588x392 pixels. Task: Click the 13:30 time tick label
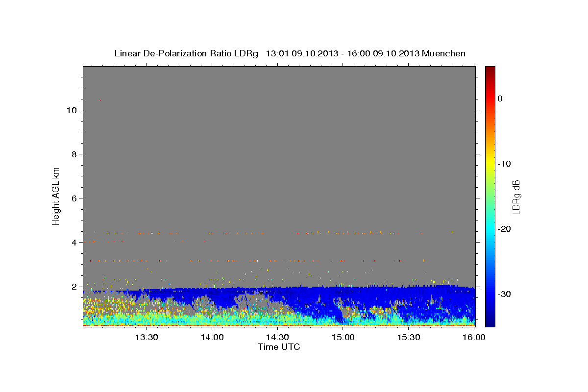tap(146, 337)
